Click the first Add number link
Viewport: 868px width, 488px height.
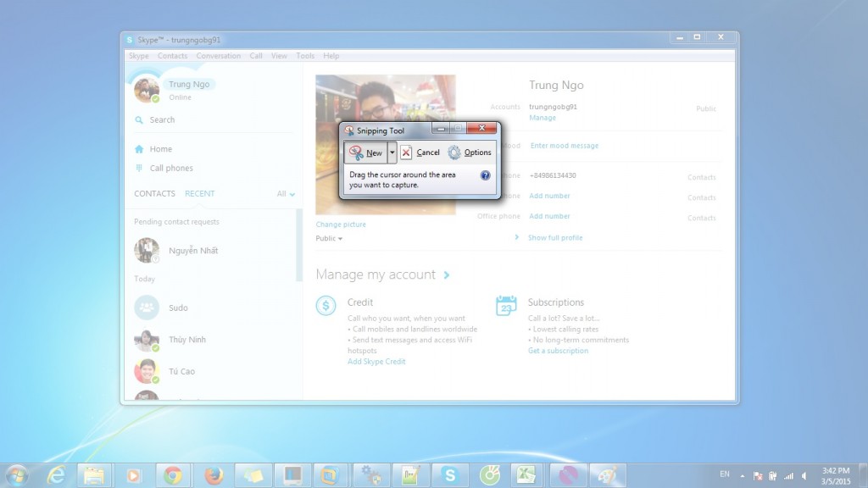click(549, 196)
